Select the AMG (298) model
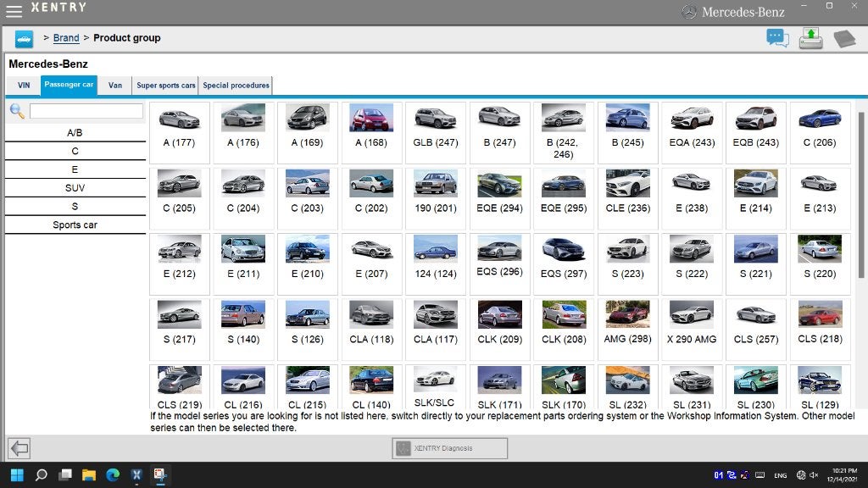Image resolution: width=868 pixels, height=488 pixels. click(628, 330)
